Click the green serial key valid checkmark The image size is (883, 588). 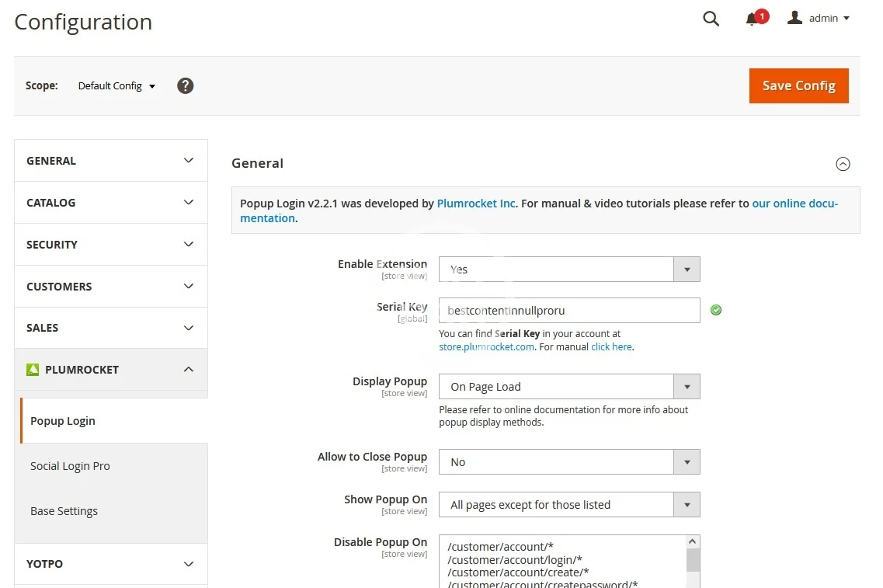click(716, 310)
